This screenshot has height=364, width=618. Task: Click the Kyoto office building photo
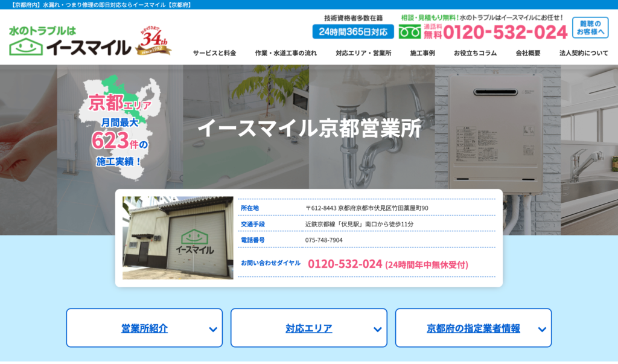178,238
